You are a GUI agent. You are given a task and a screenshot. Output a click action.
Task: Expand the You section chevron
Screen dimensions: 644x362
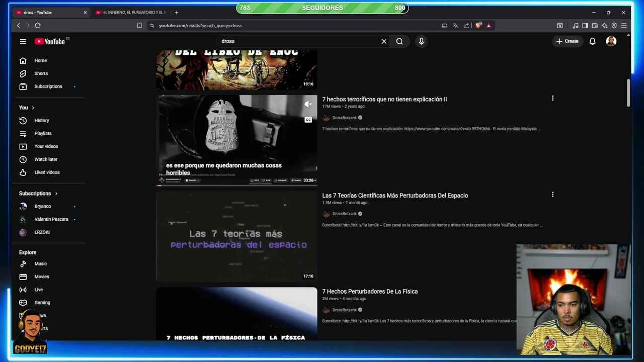pyautogui.click(x=33, y=108)
